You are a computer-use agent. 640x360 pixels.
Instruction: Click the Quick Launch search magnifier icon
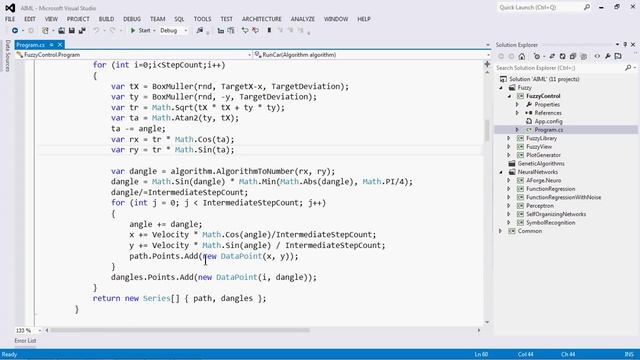pos(587,7)
